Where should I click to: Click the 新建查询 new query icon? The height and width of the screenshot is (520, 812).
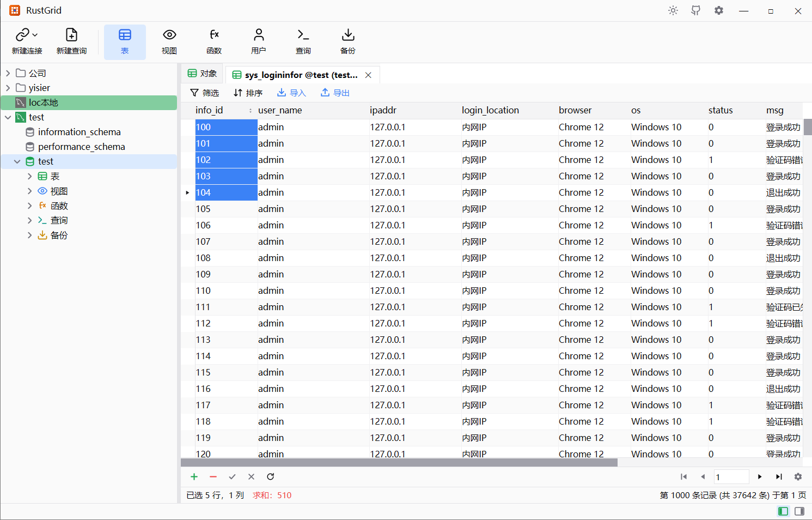71,41
